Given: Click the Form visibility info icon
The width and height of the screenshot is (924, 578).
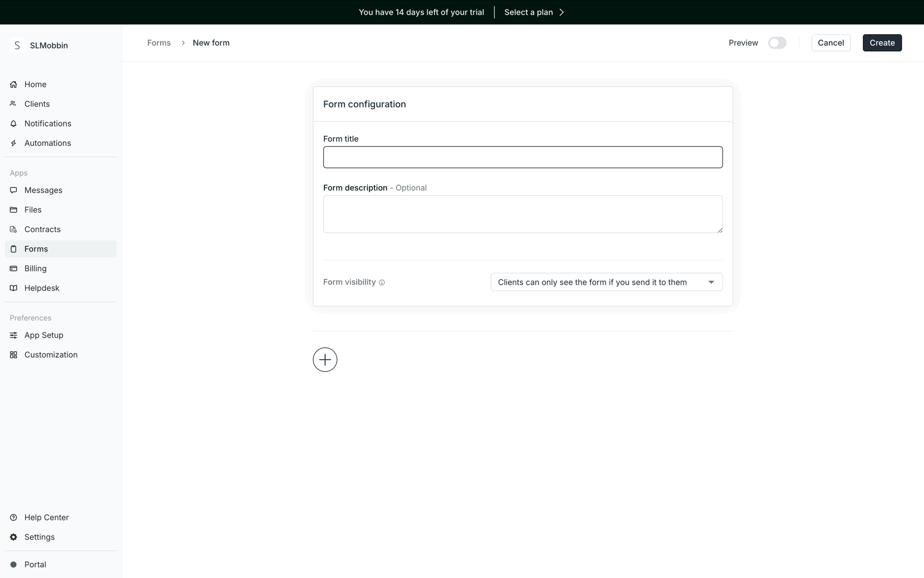Looking at the screenshot, I should tap(382, 283).
